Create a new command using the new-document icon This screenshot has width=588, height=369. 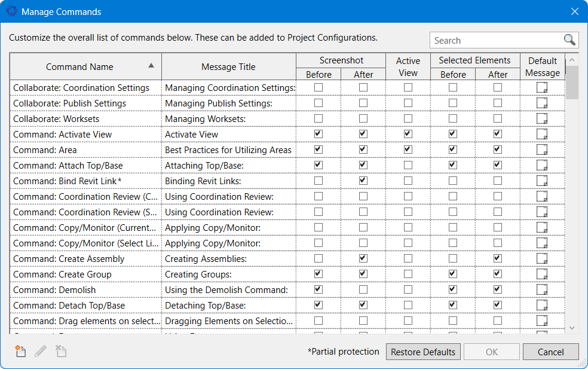(20, 352)
